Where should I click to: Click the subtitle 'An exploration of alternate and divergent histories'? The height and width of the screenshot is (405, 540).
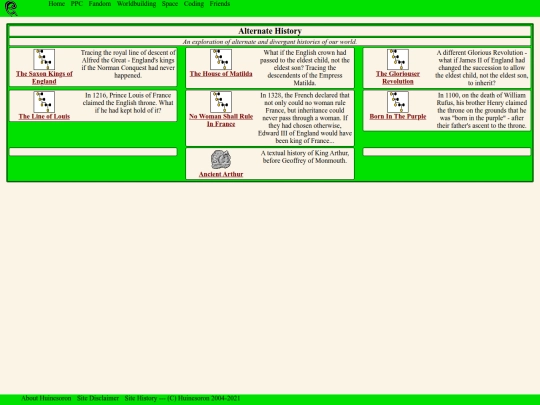pos(270,42)
